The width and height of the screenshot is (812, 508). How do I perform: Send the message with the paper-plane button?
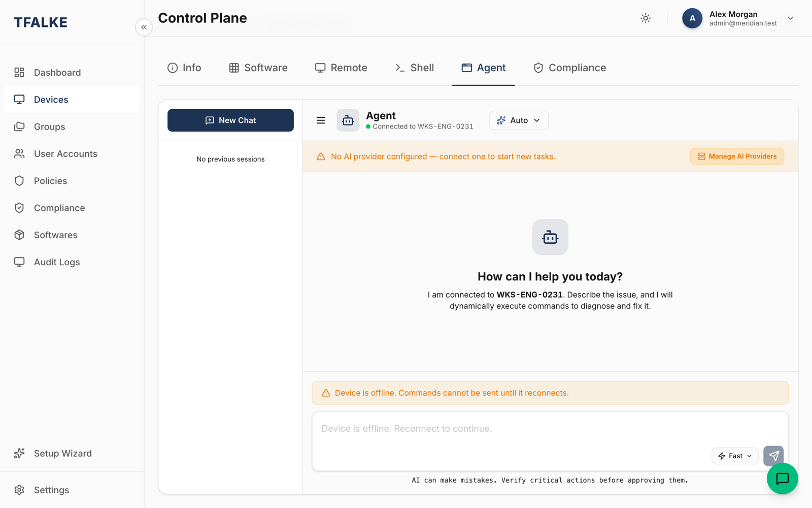[773, 456]
